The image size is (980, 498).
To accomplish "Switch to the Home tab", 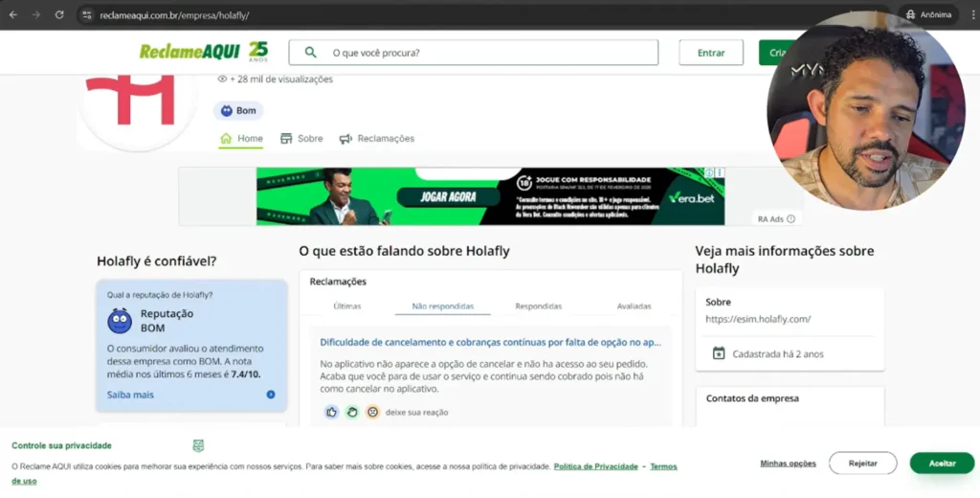I will click(241, 138).
